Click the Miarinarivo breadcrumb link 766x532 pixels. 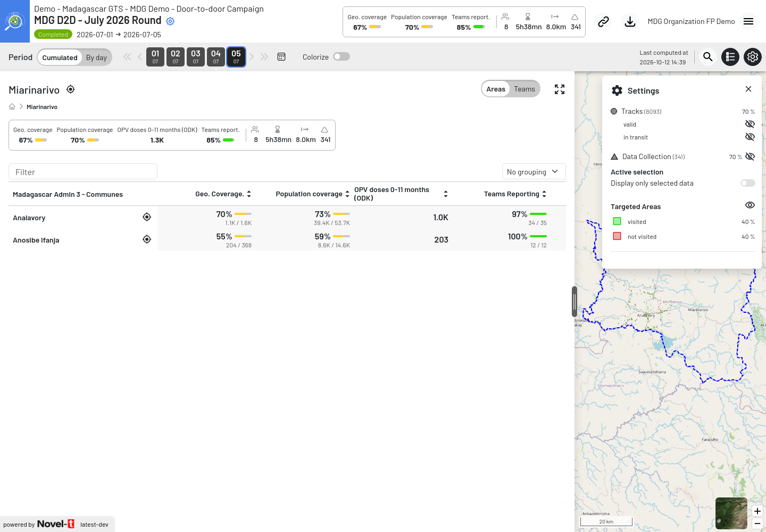click(x=42, y=107)
